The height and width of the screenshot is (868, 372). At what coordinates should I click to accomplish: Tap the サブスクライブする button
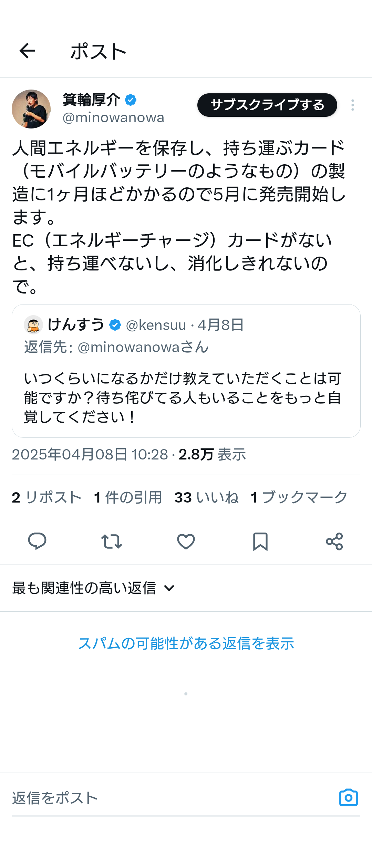[267, 105]
